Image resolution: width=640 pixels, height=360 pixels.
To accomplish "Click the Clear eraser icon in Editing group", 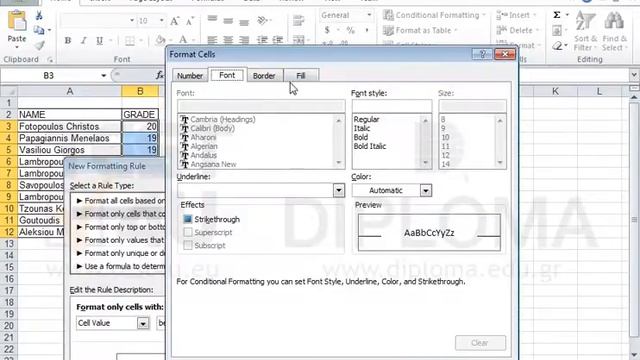I will 557,46.
